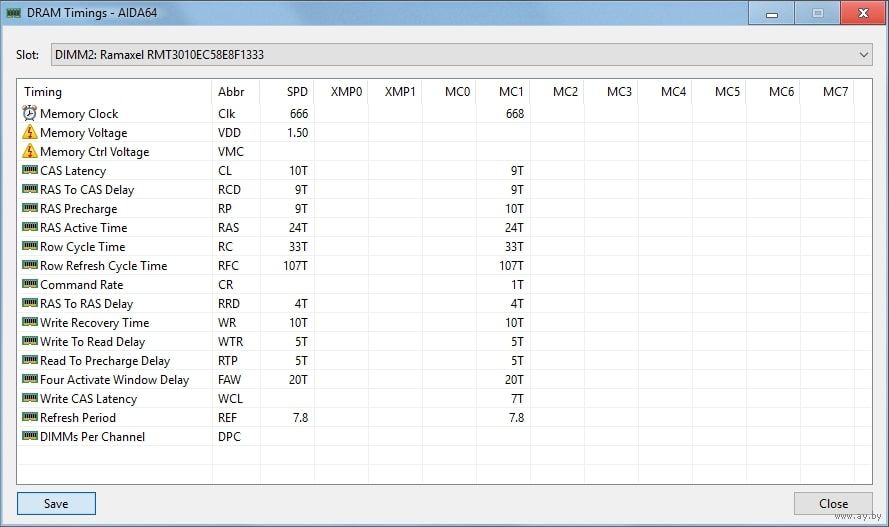Click the Timing column header

pyautogui.click(x=43, y=92)
